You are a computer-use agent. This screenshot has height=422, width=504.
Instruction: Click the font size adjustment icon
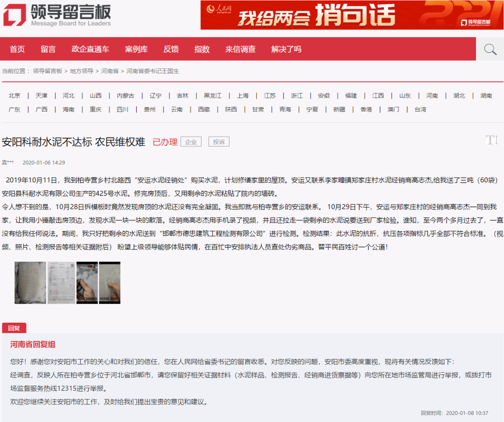click(491, 140)
